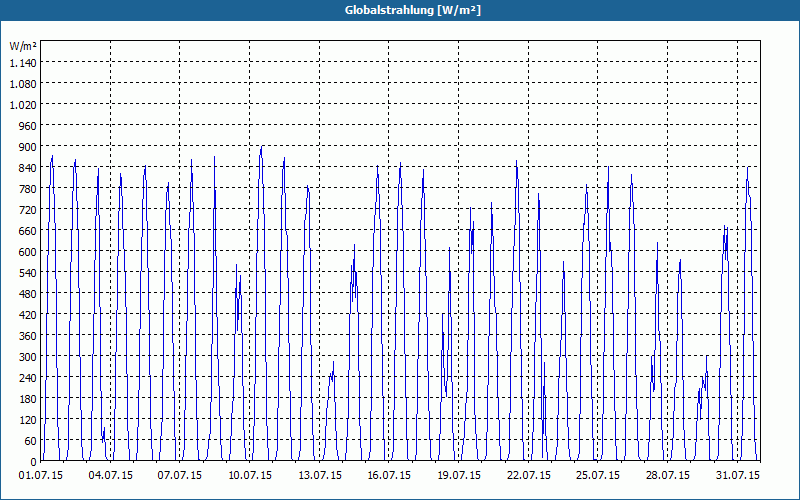Click the 480 y-axis value

[28, 294]
